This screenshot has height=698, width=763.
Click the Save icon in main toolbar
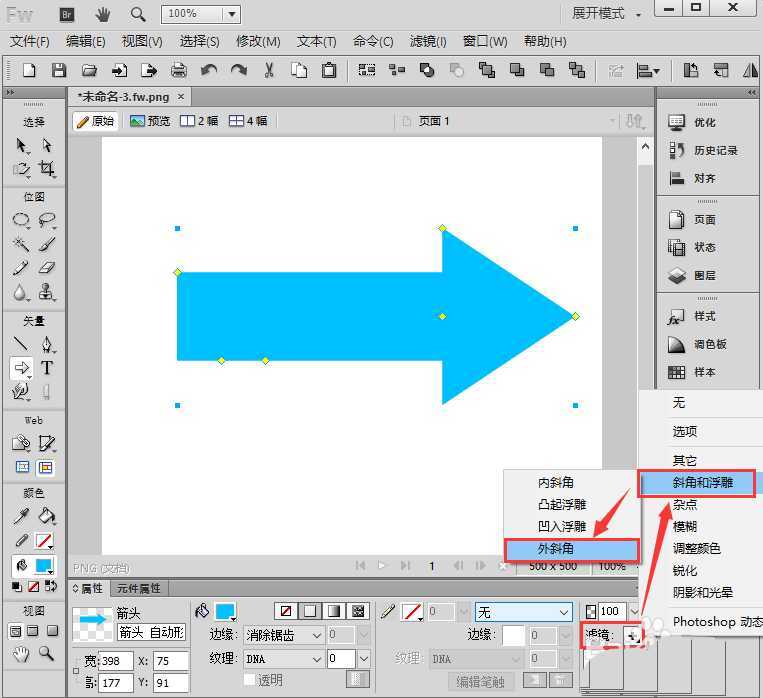[59, 70]
